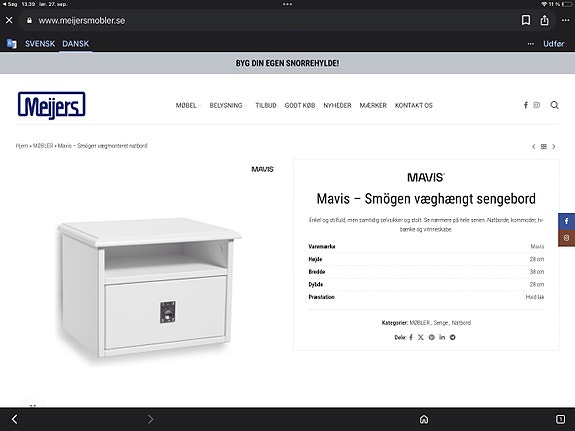Open the translate bar options ellipsis
The width and height of the screenshot is (575, 431).
pyautogui.click(x=531, y=44)
